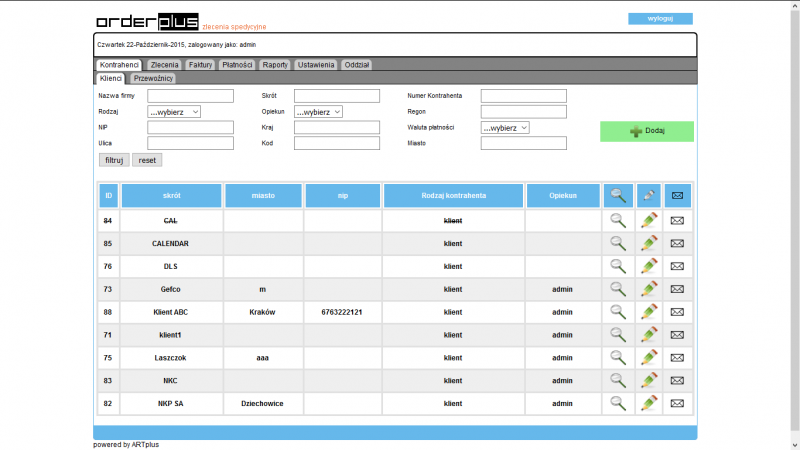Focus the Ulica input field

pyautogui.click(x=190, y=143)
